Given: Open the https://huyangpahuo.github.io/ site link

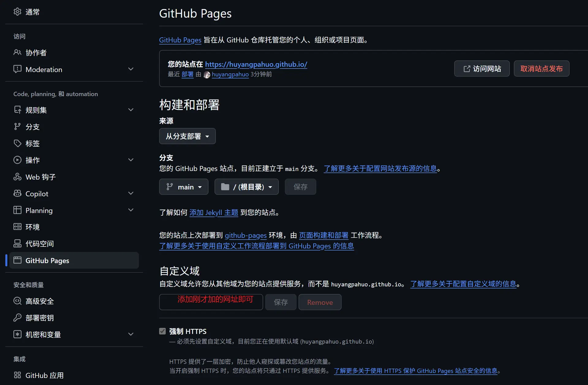Looking at the screenshot, I should pos(256,64).
